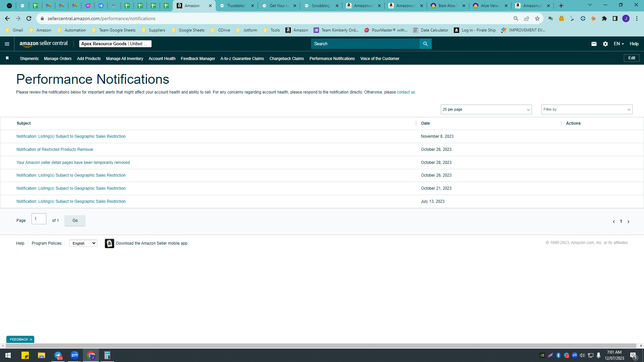This screenshot has height=362, width=644.
Task: Open the Date Calculator bookmark
Action: [431, 30]
